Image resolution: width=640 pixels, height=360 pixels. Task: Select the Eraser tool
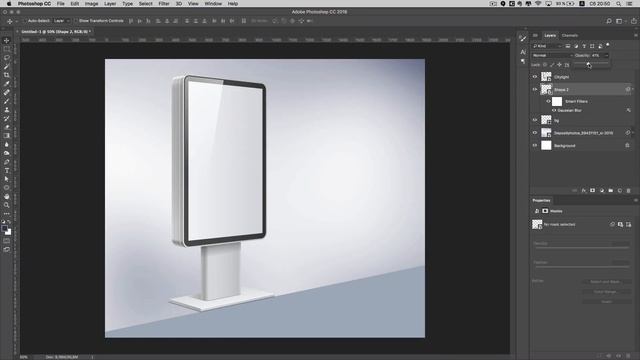click(x=7, y=127)
